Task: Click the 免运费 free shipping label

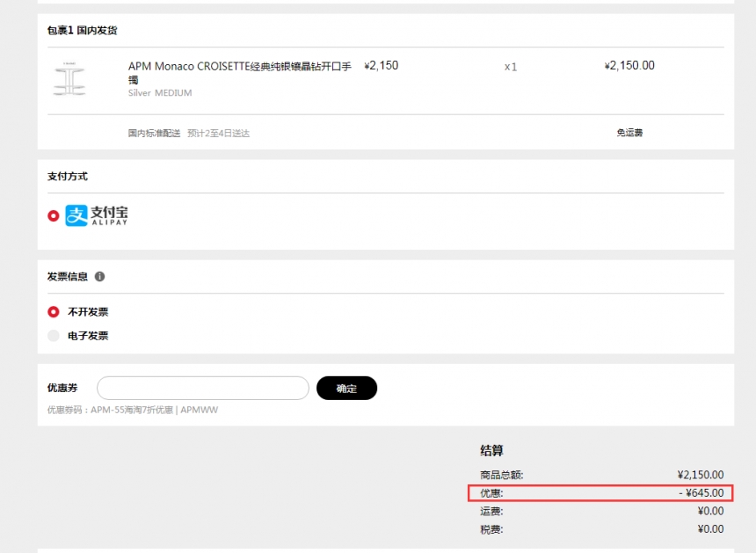Action: click(629, 133)
